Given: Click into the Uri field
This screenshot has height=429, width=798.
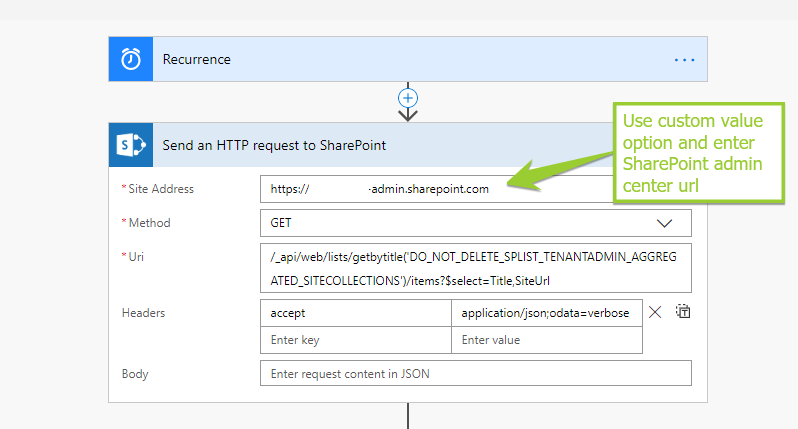Looking at the screenshot, I should 474,270.
